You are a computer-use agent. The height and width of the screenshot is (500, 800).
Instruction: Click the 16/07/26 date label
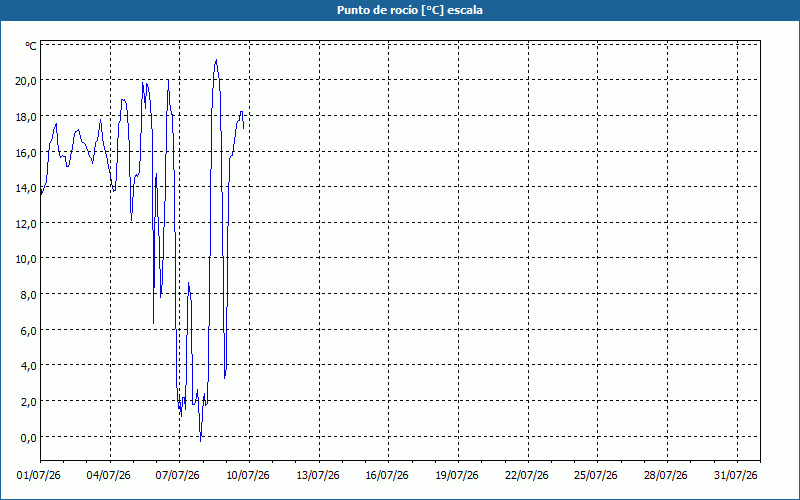(x=387, y=476)
